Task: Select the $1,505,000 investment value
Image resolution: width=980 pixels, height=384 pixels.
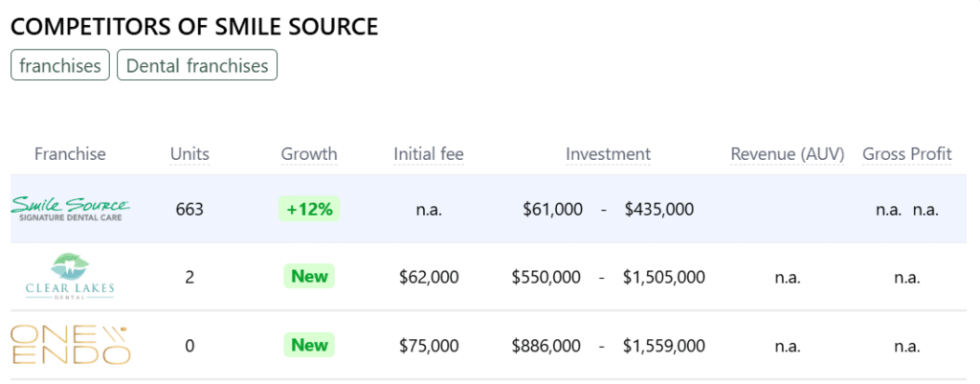Action: 664,277
